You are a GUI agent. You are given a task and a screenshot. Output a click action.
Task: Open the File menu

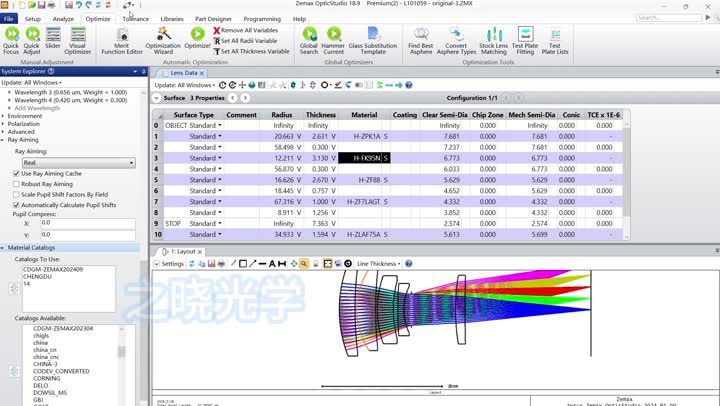pos(9,19)
